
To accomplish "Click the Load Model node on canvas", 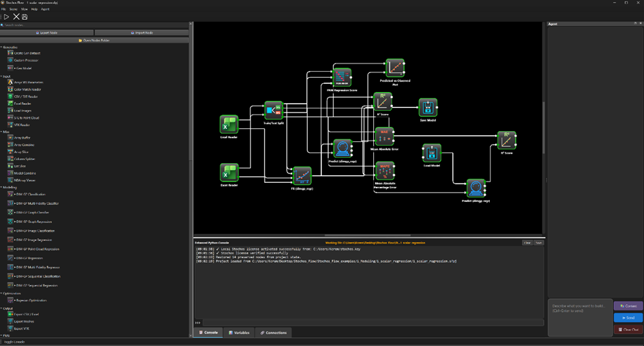I will click(x=431, y=153).
